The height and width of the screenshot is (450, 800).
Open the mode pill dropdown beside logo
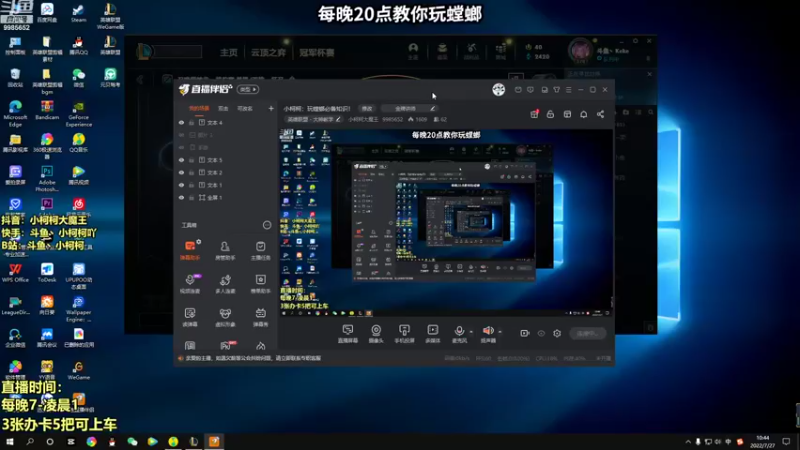pos(248,89)
